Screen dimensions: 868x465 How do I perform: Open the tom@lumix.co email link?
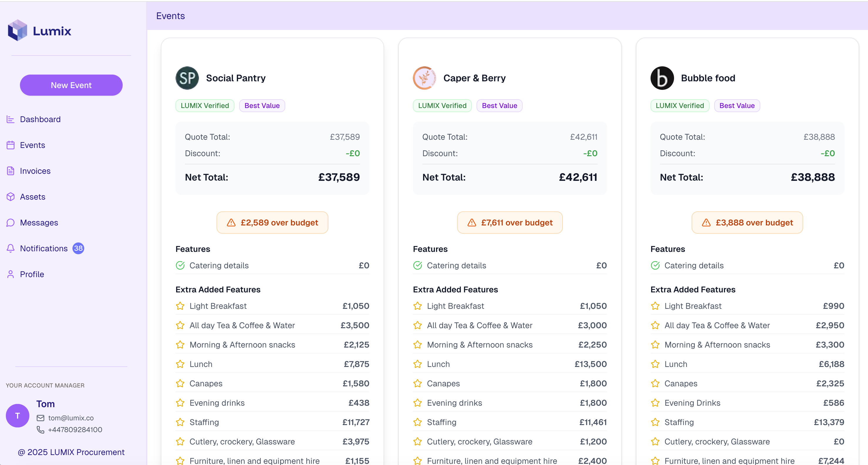click(x=71, y=418)
